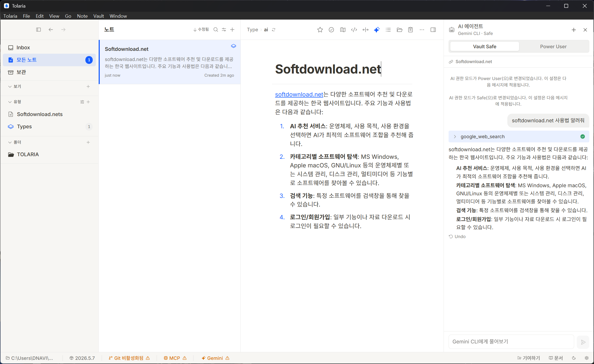Click the refresh icon beside type ai
The width and height of the screenshot is (594, 364).
274,30
